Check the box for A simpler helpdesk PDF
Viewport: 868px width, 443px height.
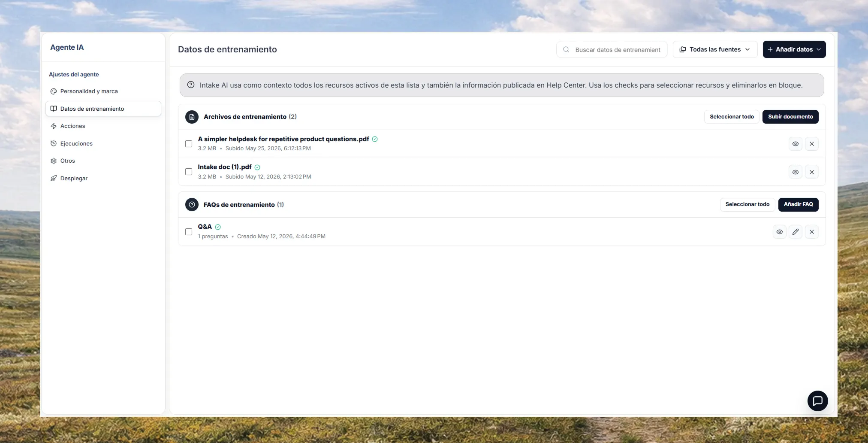[x=189, y=144]
